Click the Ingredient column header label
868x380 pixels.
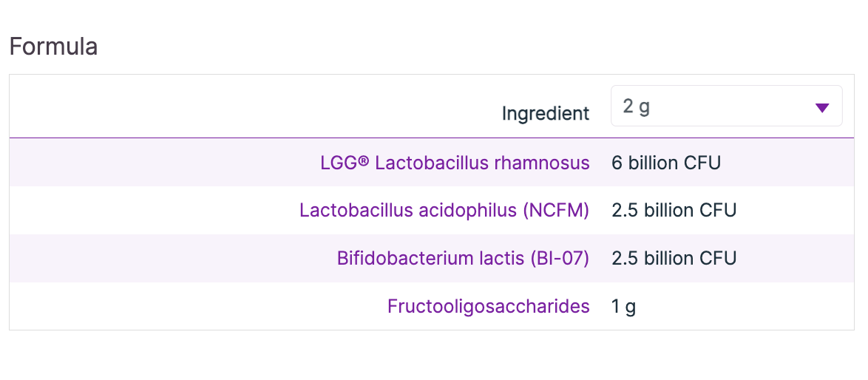546,114
